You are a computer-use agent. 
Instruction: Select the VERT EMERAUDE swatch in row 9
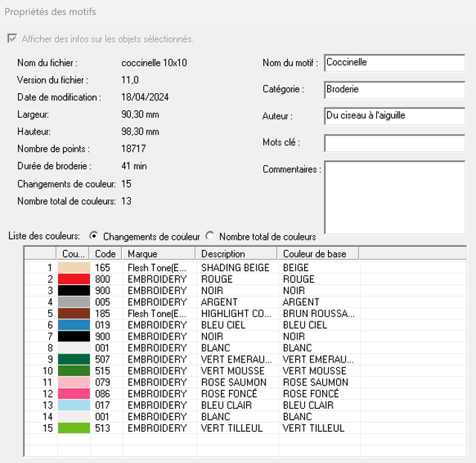(74, 360)
